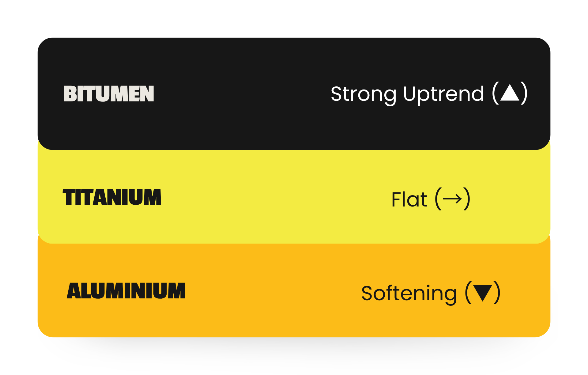Click the Flat trend label

click(409, 199)
